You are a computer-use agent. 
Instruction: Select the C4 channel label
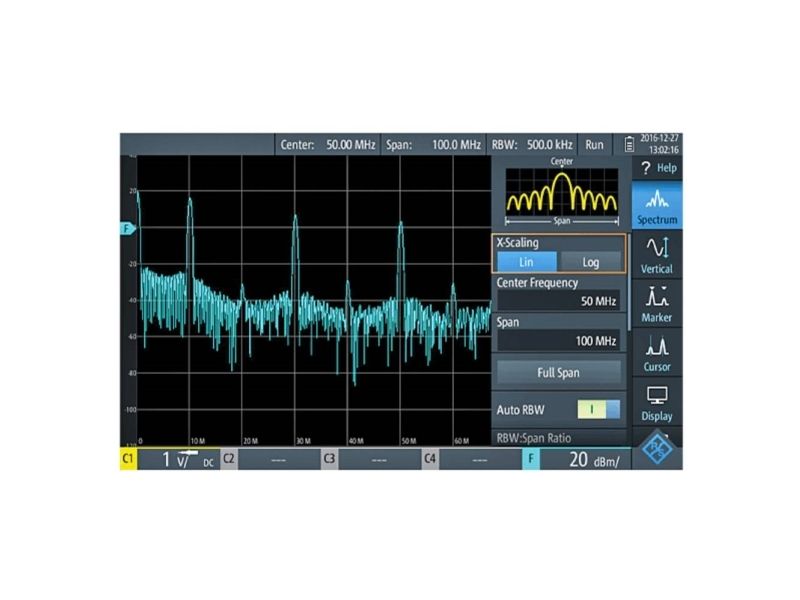[430, 459]
